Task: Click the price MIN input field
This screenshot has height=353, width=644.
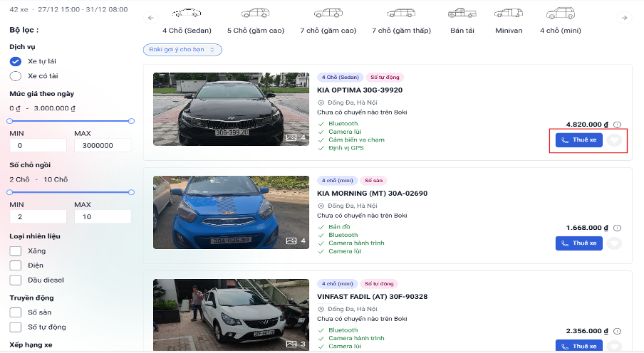Action: click(38, 145)
